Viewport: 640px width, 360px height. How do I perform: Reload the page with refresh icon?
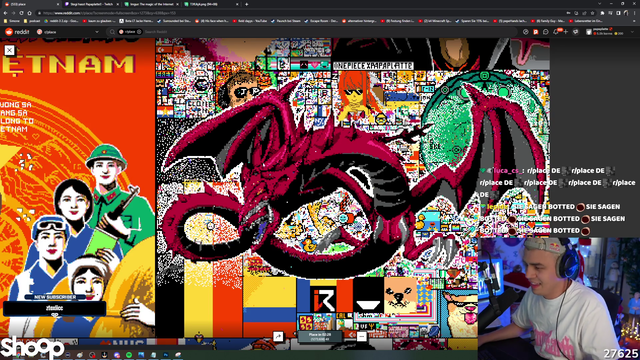click(x=21, y=13)
